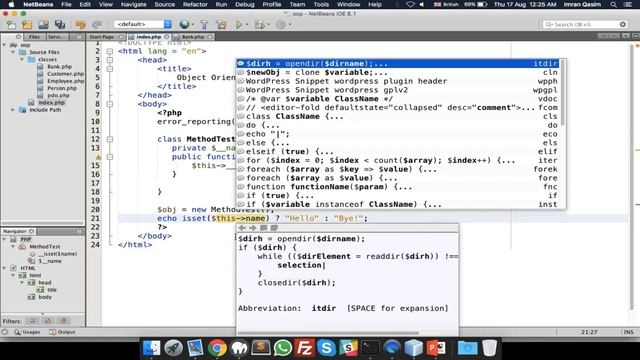Screen dimensions: 640x360
Task: Collapse the classes folder
Action: (x=22, y=60)
